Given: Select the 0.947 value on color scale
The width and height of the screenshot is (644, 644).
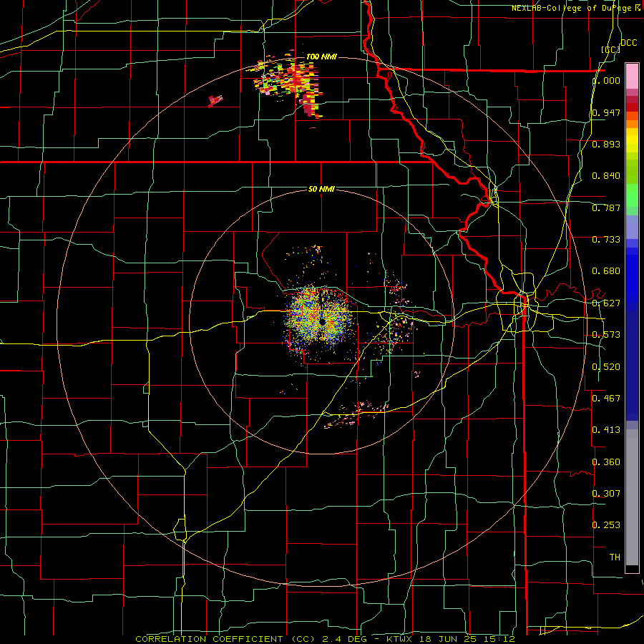Looking at the screenshot, I should point(606,112).
